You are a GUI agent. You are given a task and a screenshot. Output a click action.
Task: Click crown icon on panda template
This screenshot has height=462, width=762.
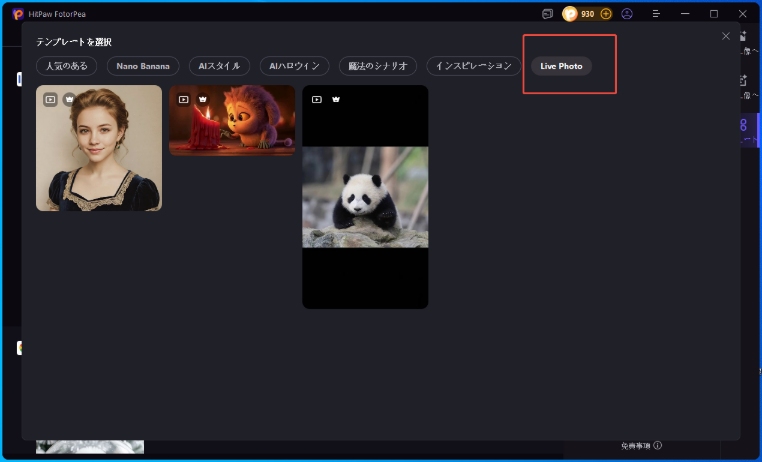pyautogui.click(x=336, y=99)
